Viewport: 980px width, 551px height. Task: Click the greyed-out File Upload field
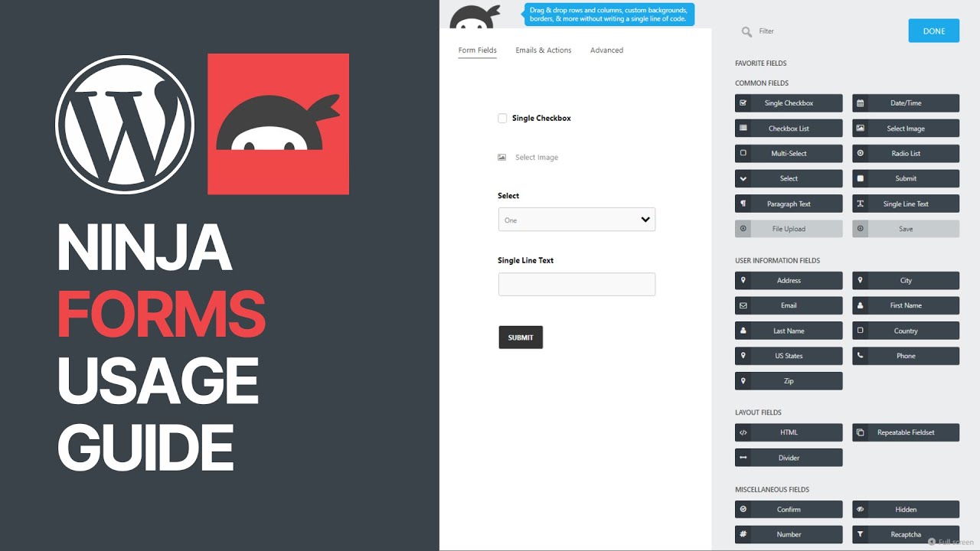click(789, 229)
